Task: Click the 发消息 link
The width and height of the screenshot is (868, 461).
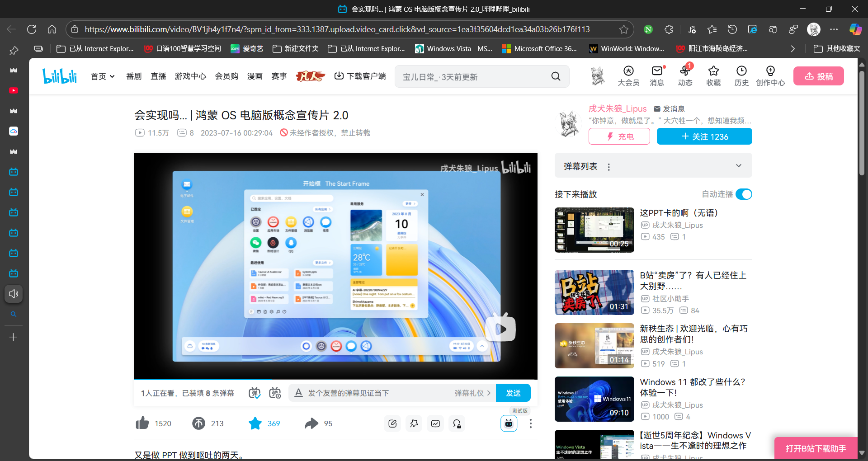Action: 669,109
